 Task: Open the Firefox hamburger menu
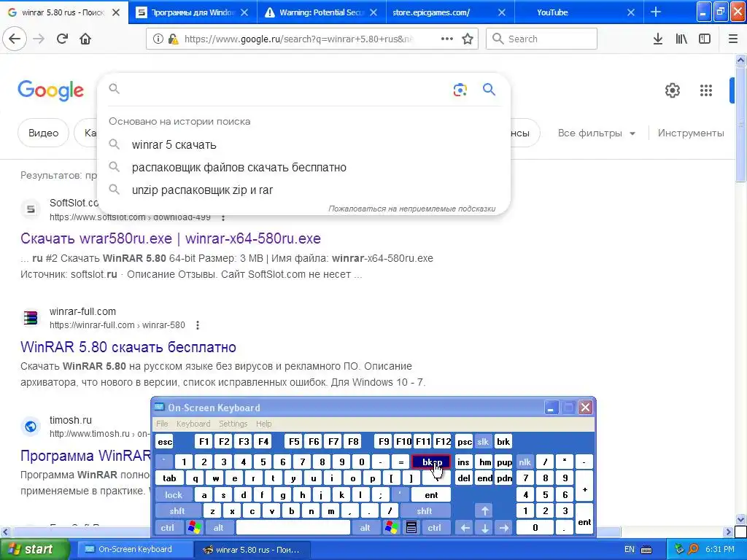click(733, 39)
